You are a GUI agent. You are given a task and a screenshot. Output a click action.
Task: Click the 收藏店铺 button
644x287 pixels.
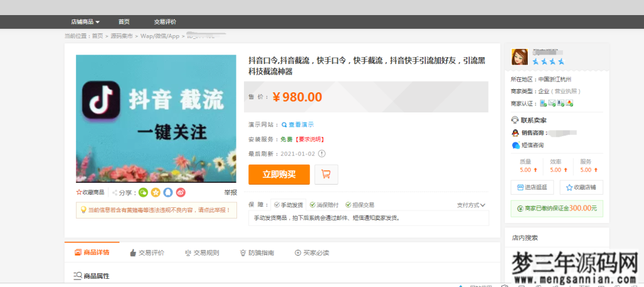(582, 187)
